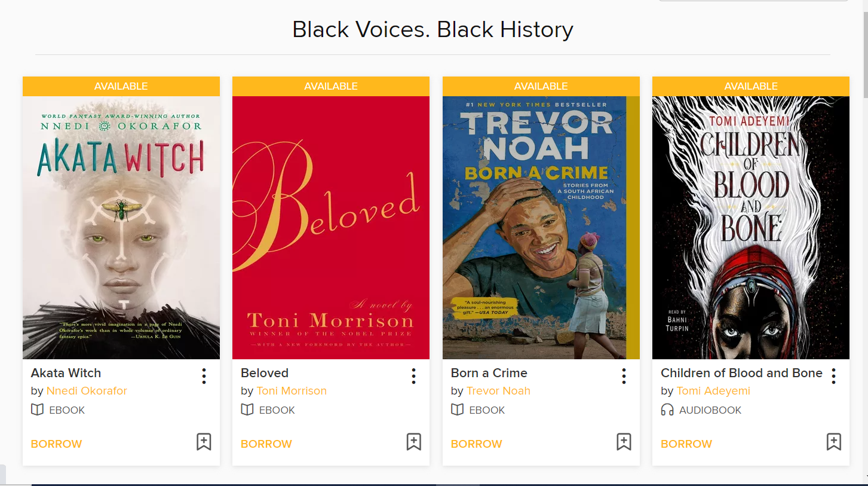Open the three-dot menu for Beloved

(413, 376)
